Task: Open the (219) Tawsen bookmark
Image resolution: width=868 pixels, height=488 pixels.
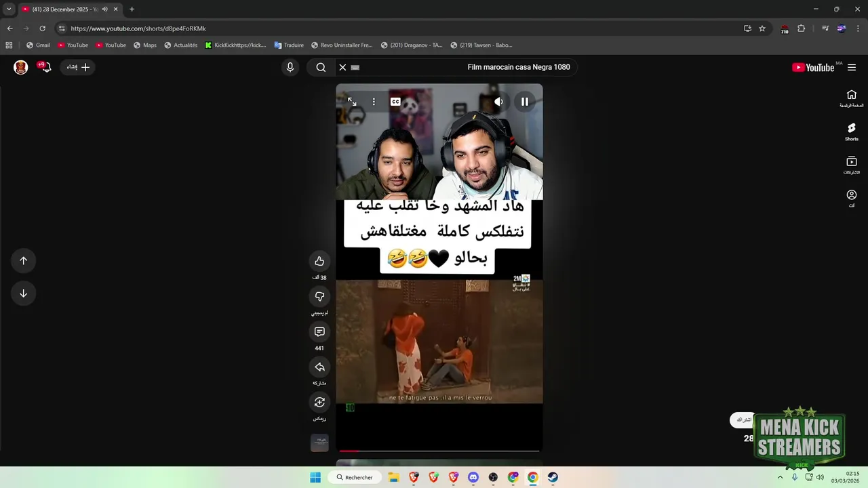Action: [x=481, y=45]
